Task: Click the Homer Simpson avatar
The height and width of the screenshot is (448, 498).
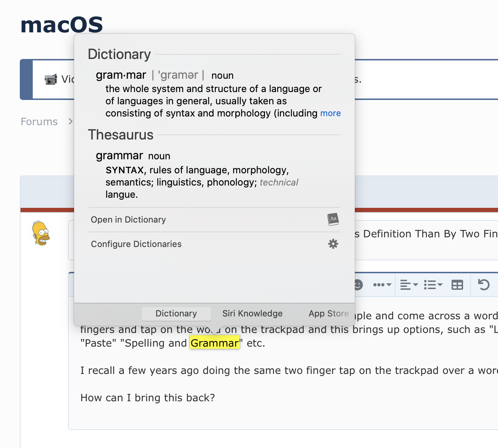Action: [x=41, y=233]
